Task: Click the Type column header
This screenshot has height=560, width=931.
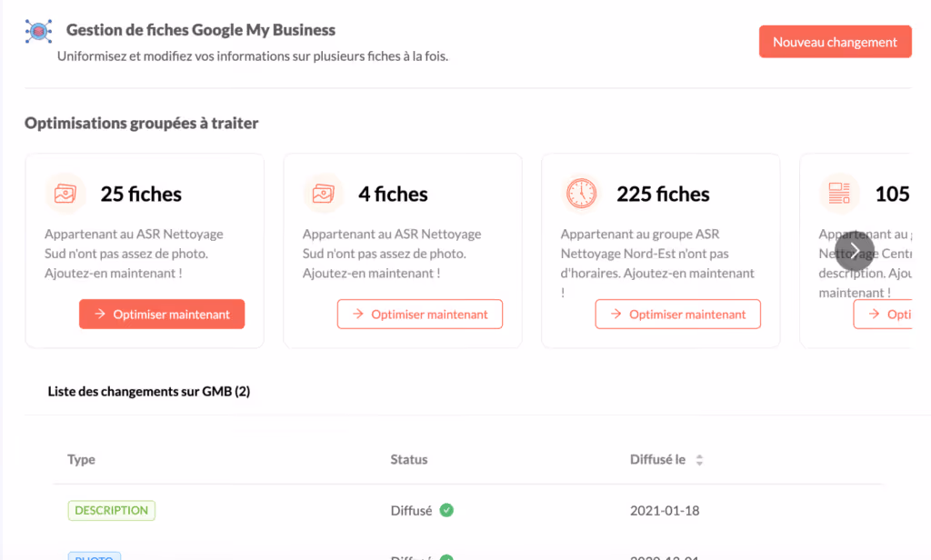Action: point(81,459)
